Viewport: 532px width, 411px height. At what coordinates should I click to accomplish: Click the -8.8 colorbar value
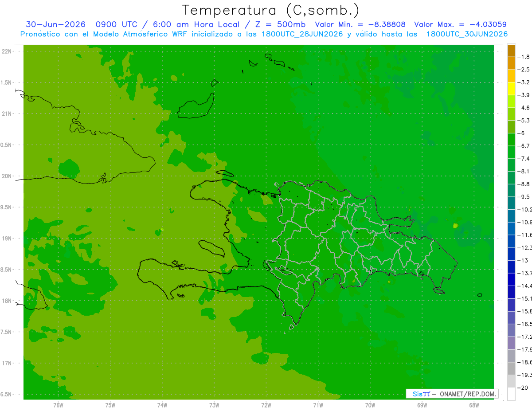pos(524,184)
